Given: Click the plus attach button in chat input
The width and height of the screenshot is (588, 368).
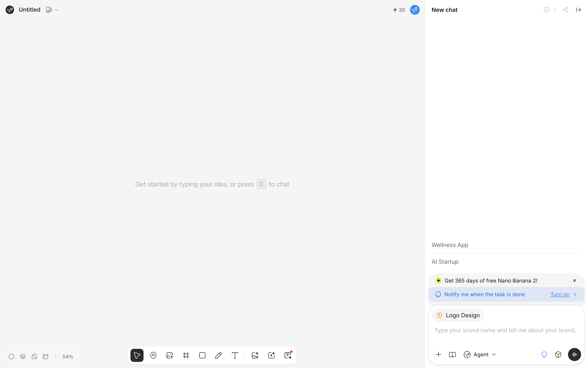Looking at the screenshot, I should [x=439, y=355].
